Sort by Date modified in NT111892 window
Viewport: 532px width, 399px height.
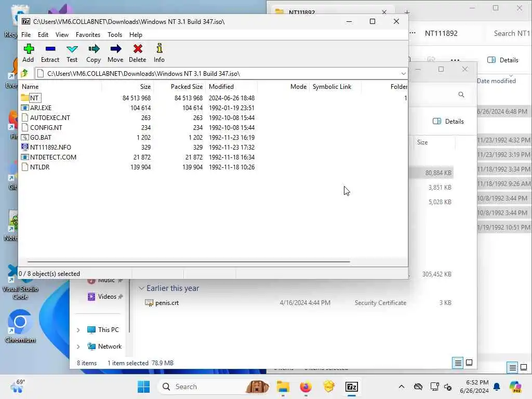tap(496, 81)
